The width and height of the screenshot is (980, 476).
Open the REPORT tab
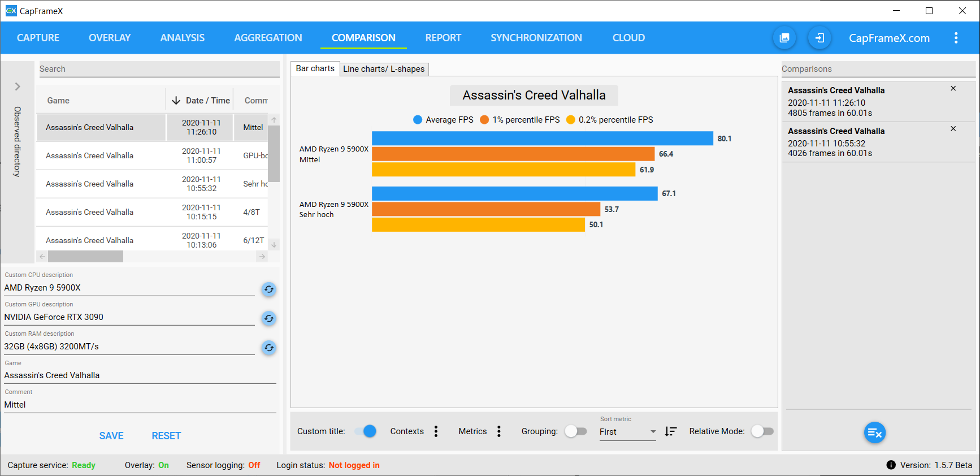coord(443,38)
